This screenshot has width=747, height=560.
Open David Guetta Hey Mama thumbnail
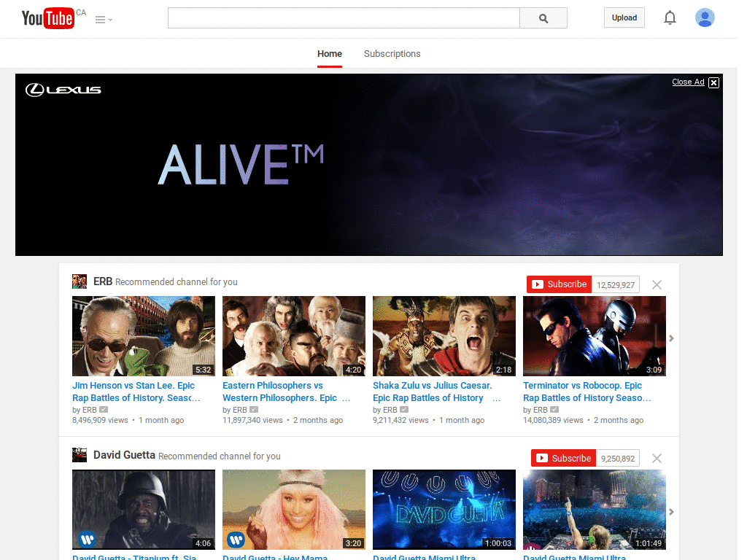coord(294,510)
